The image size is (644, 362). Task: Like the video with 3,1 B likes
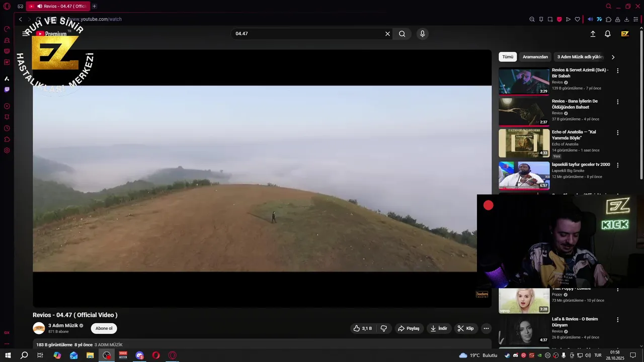point(362,328)
